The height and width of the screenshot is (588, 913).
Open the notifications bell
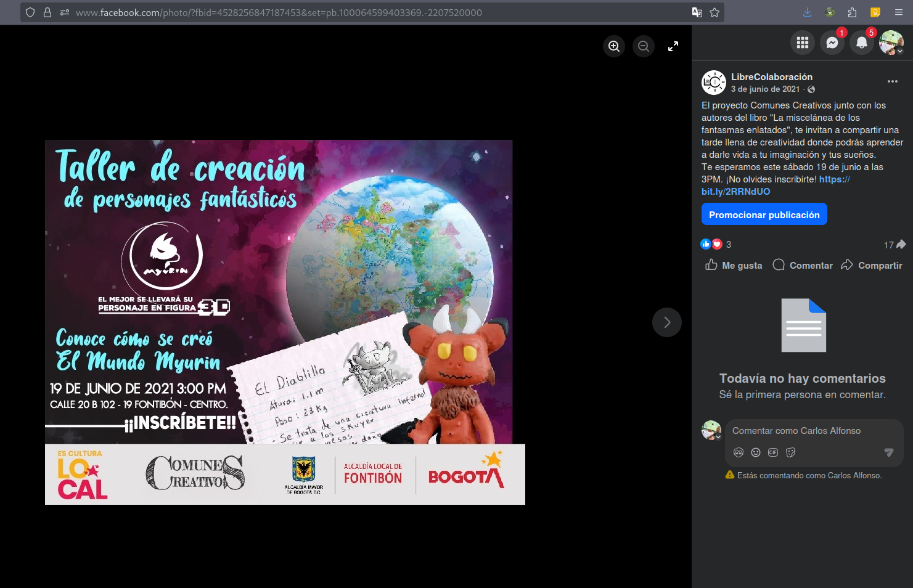(x=862, y=43)
